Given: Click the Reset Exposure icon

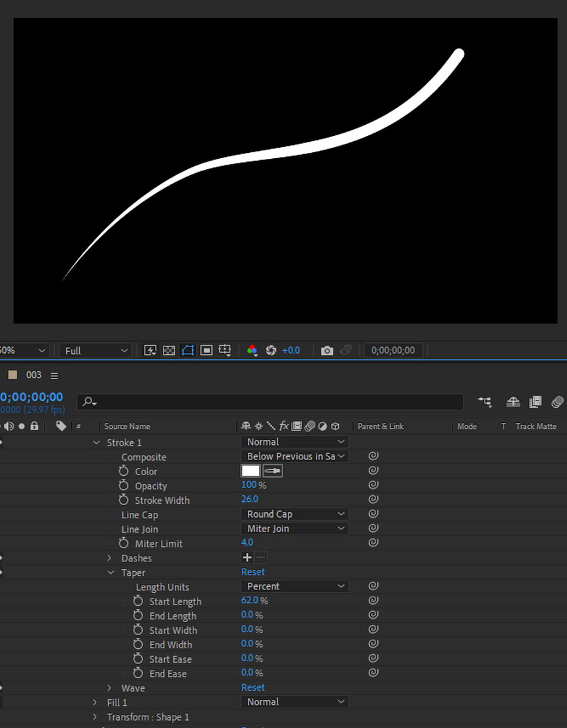Looking at the screenshot, I should click(x=271, y=350).
